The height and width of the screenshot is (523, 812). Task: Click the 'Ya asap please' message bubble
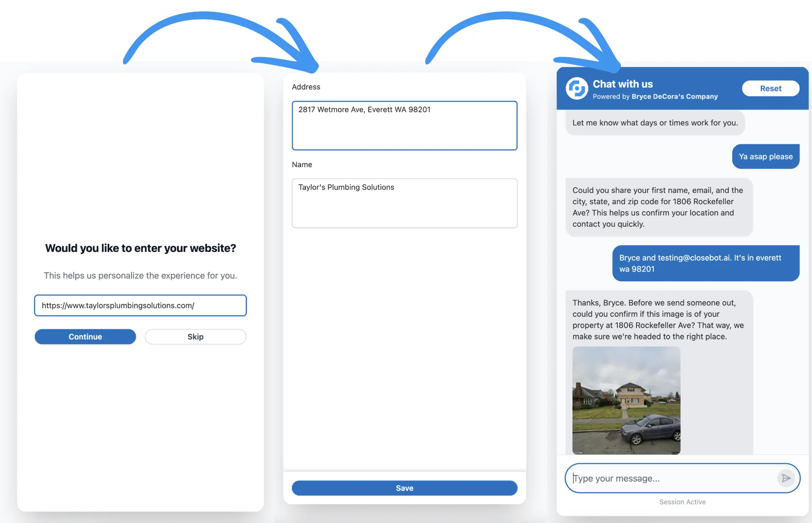click(766, 156)
